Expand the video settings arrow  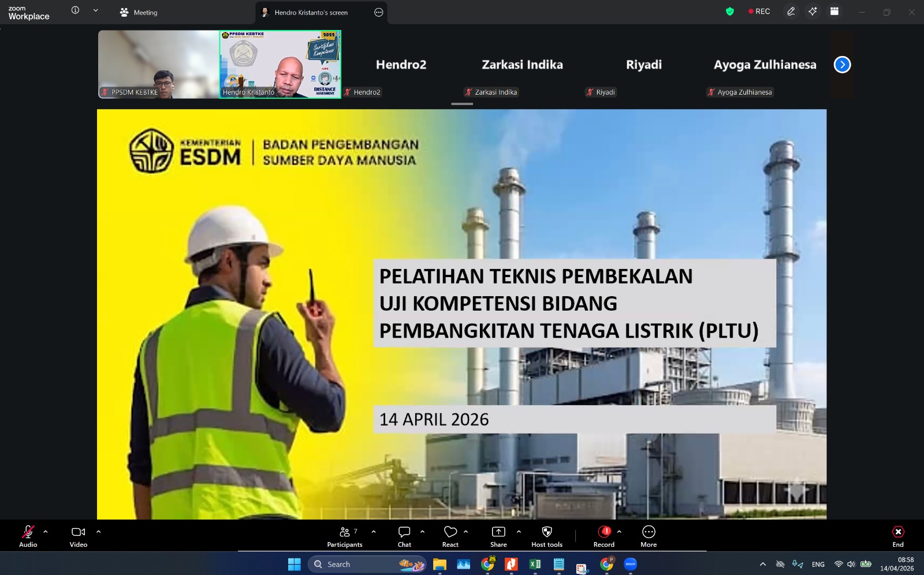click(x=99, y=532)
